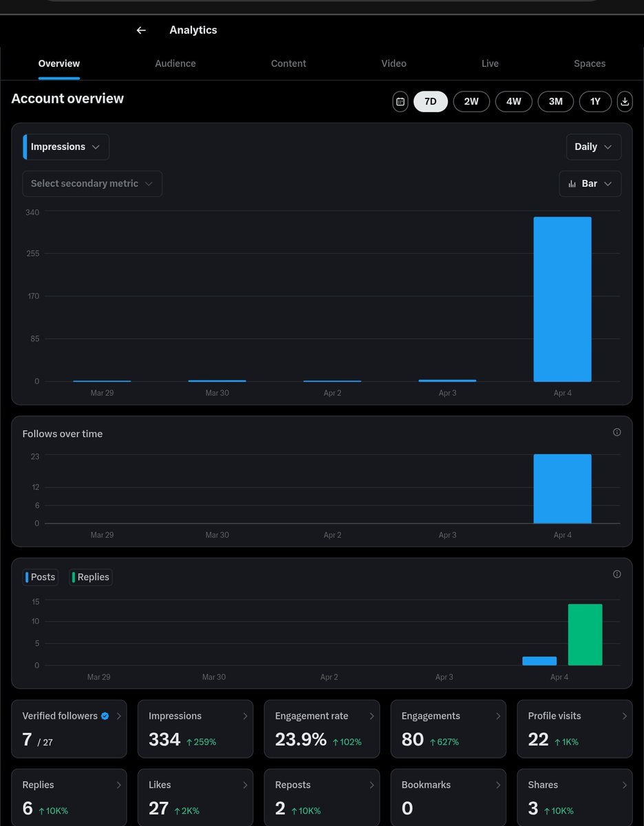Go back using the arrow beside Analytics
The image size is (644, 826).
(141, 30)
